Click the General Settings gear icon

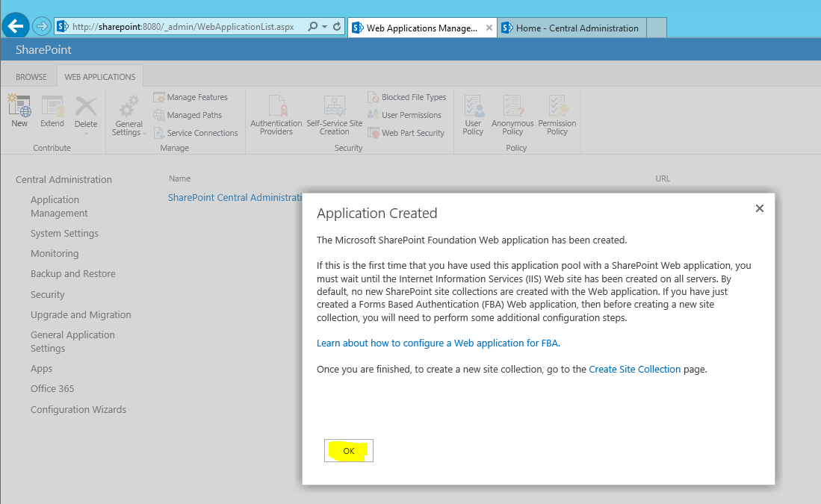[128, 107]
